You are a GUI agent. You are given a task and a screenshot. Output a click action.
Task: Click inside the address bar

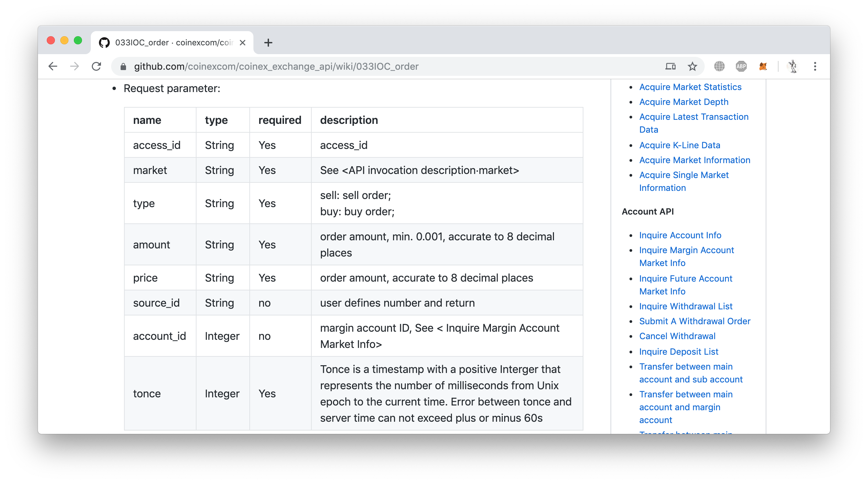271,66
